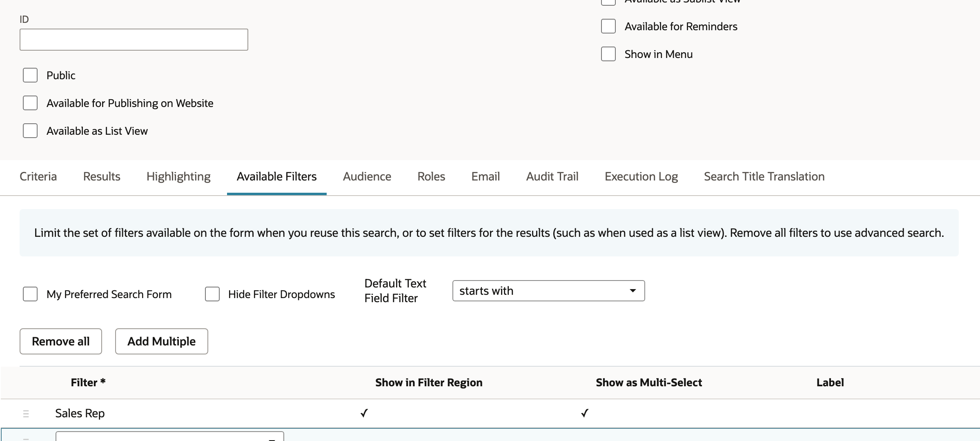
Task: Switch to the Results tab
Action: (x=102, y=176)
